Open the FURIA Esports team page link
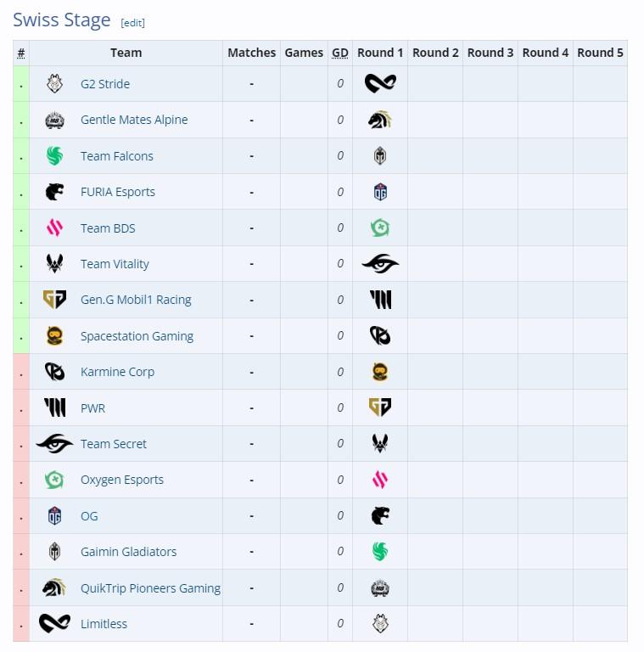 (118, 192)
